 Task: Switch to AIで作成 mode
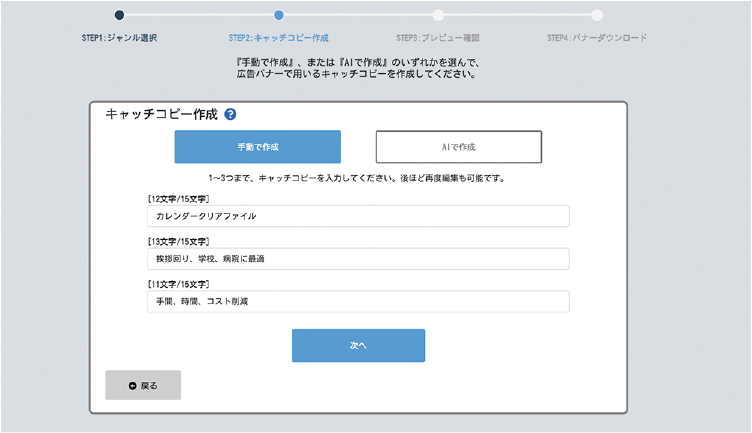458,147
